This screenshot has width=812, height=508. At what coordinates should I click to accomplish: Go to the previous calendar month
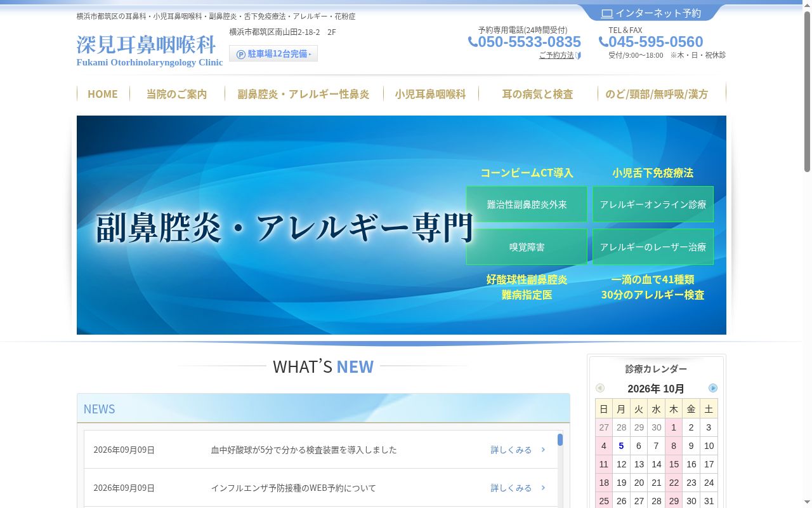click(x=600, y=388)
